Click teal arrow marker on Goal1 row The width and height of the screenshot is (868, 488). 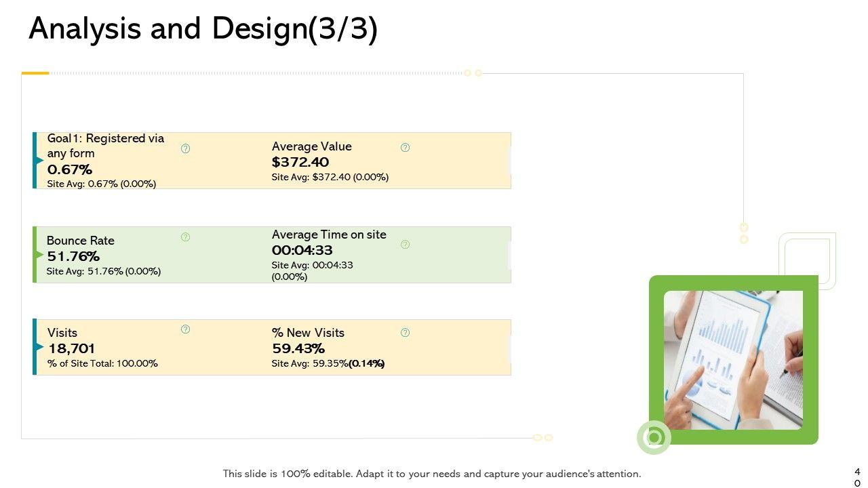click(39, 161)
